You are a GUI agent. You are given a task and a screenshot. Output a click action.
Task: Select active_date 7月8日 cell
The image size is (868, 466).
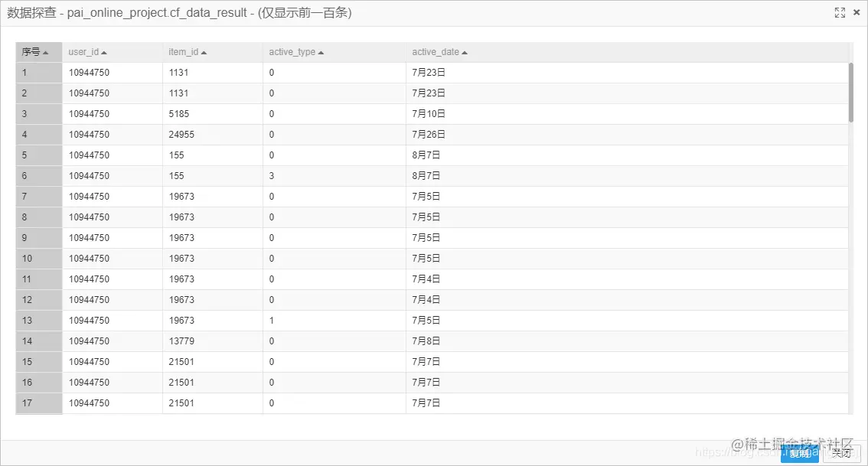pos(627,341)
